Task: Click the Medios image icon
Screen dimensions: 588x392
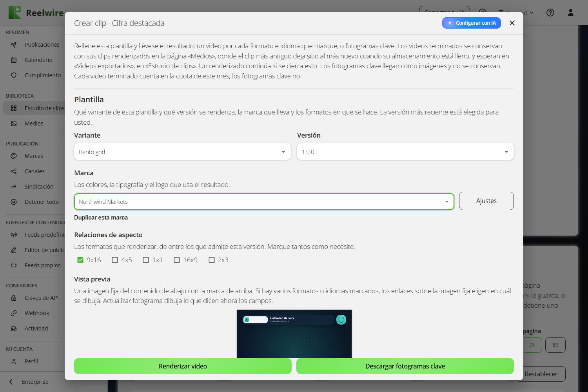Action: (x=14, y=123)
